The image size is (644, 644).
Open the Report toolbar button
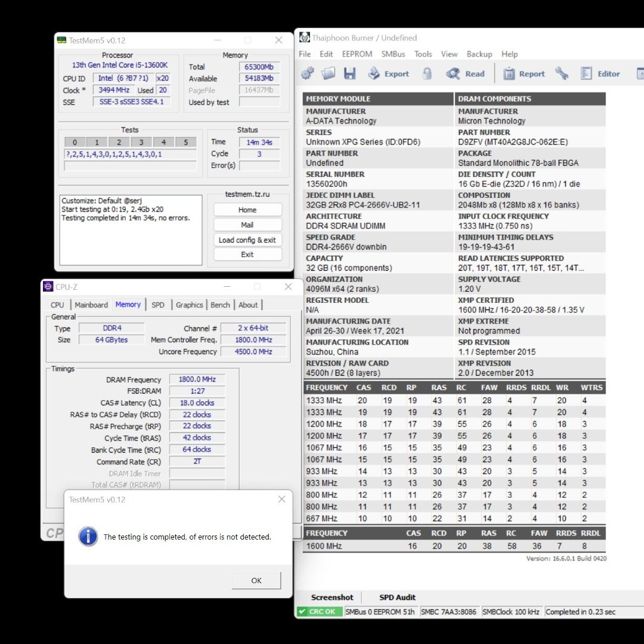pyautogui.click(x=524, y=74)
